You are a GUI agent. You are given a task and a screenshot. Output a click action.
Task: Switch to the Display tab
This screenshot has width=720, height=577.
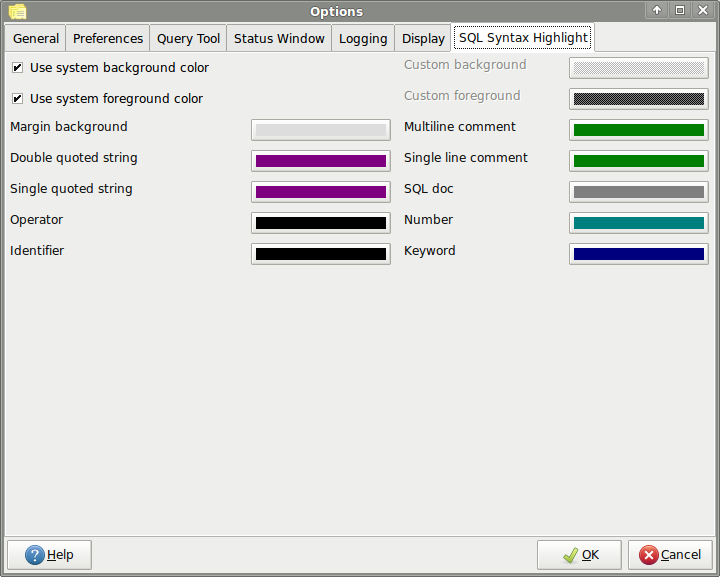[x=423, y=39]
